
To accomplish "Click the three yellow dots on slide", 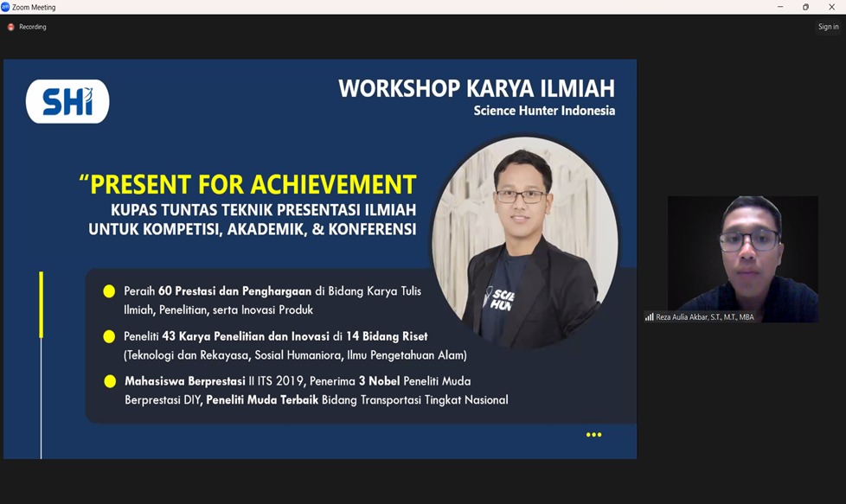I will 593,435.
